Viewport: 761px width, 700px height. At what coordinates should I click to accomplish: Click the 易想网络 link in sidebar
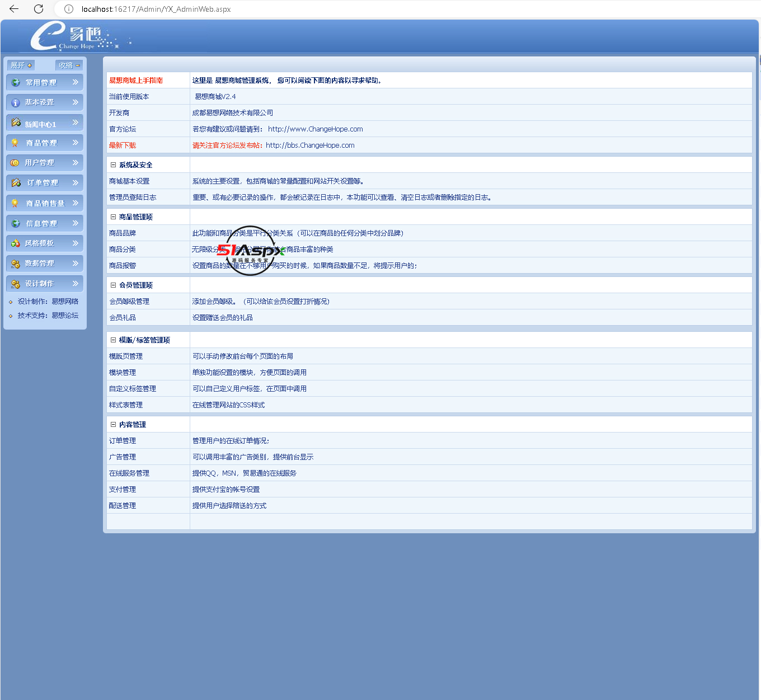pyautogui.click(x=65, y=302)
